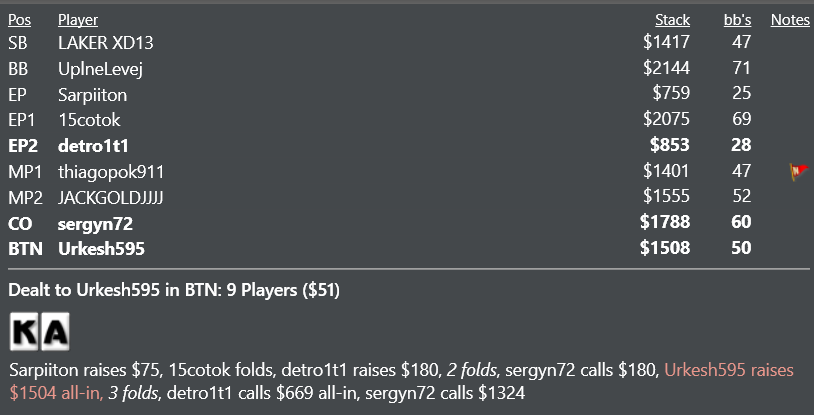Select player LAKER XD13 row
814x415 pixels.
pyautogui.click(x=409, y=42)
